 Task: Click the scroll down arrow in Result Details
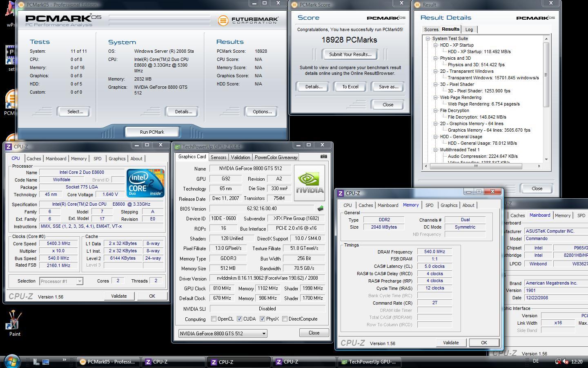click(x=546, y=159)
